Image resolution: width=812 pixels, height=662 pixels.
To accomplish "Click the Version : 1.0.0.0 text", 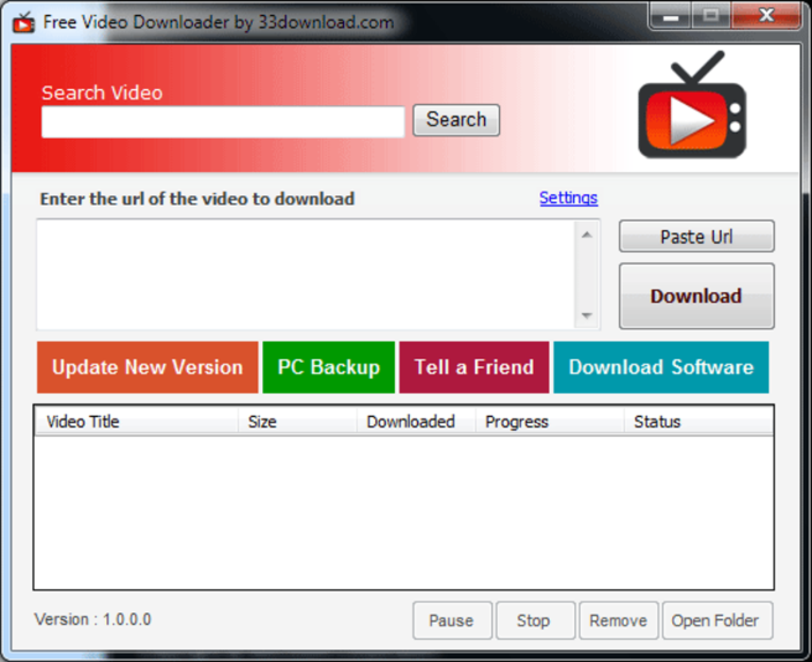I will click(x=92, y=619).
